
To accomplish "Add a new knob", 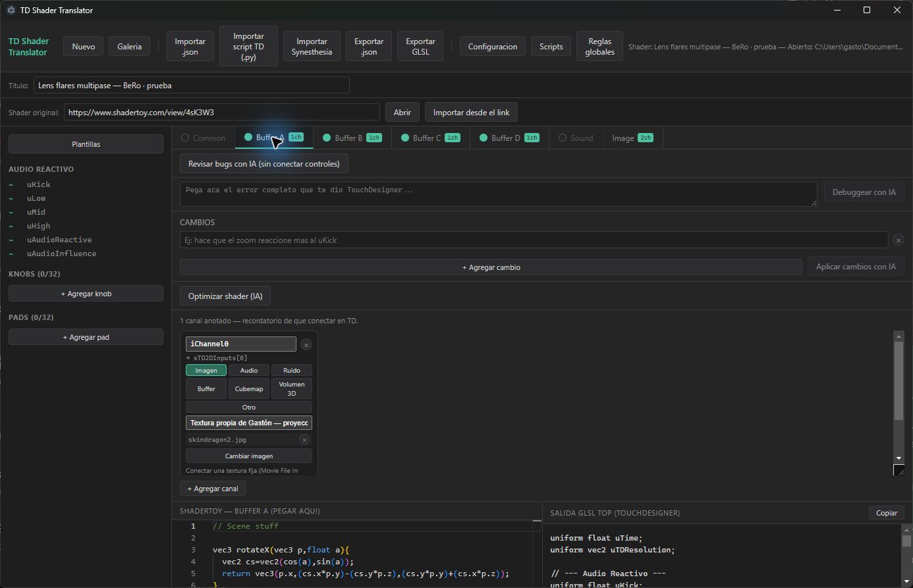I will pyautogui.click(x=86, y=294).
